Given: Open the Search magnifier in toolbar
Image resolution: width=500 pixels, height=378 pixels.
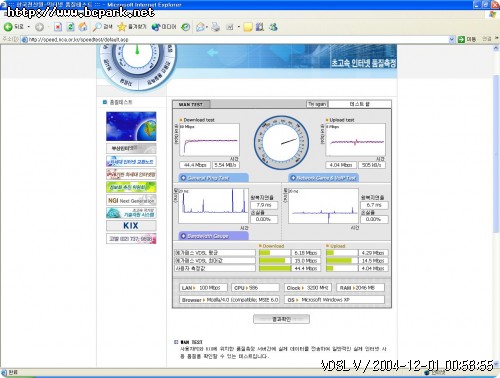Looking at the screenshot, I should (x=102, y=27).
